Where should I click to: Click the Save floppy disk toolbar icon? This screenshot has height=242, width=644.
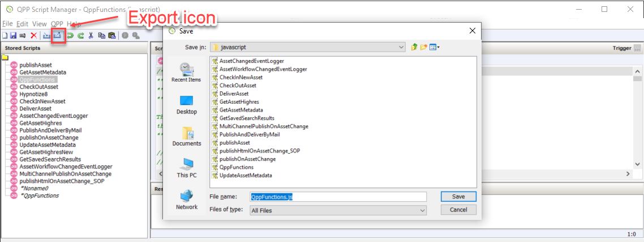[x=13, y=36]
